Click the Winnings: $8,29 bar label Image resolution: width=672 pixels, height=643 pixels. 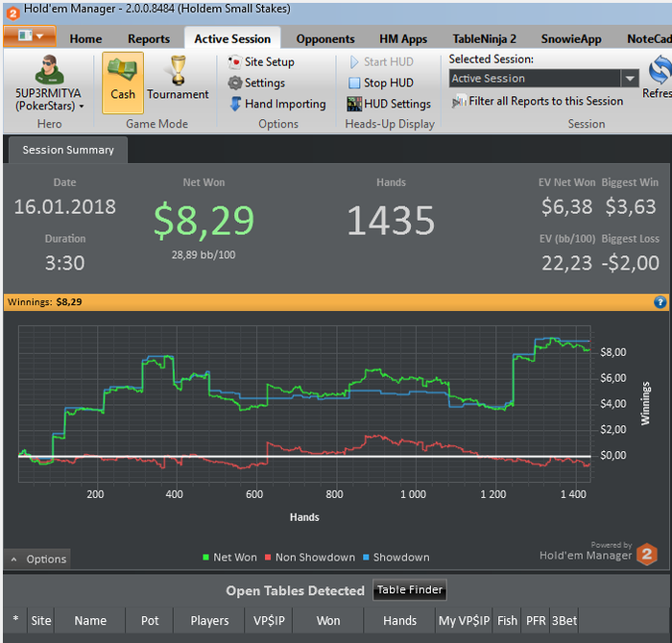pos(44,302)
